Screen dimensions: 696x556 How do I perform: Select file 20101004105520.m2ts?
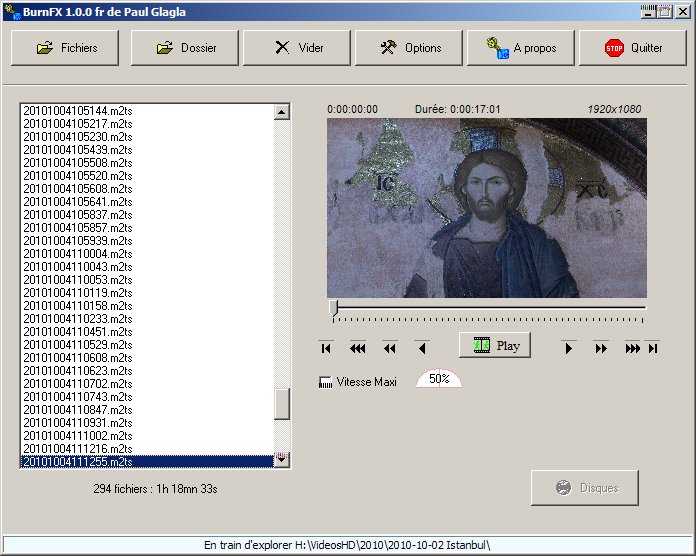pyautogui.click(x=147, y=176)
